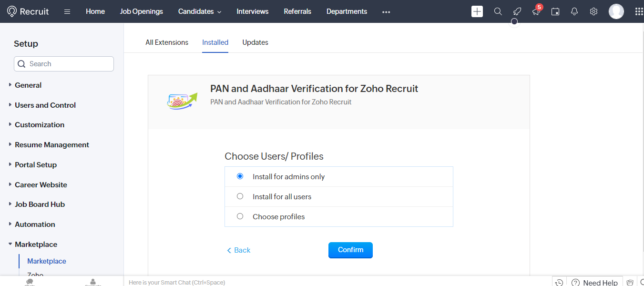Click the settings gear icon

click(593, 11)
